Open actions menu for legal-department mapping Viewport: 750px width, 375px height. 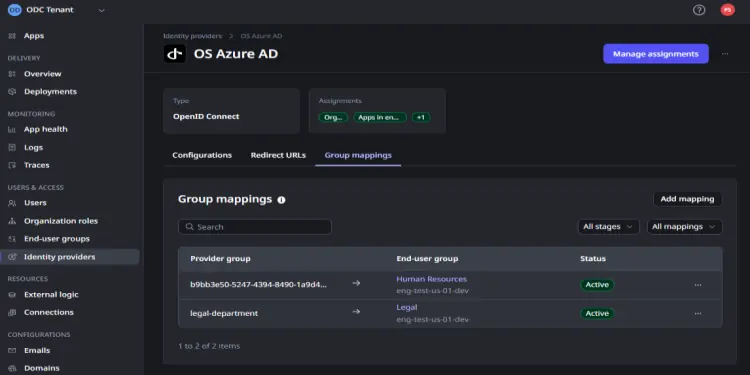[x=698, y=314]
